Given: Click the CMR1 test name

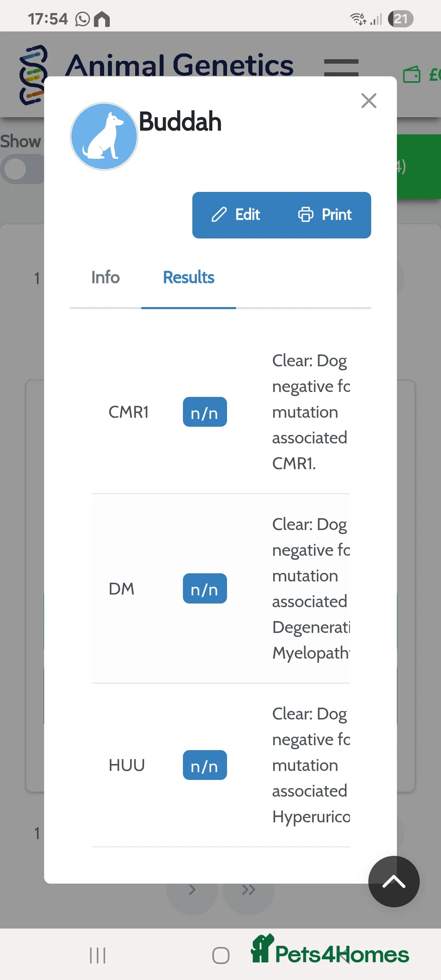Looking at the screenshot, I should (128, 412).
